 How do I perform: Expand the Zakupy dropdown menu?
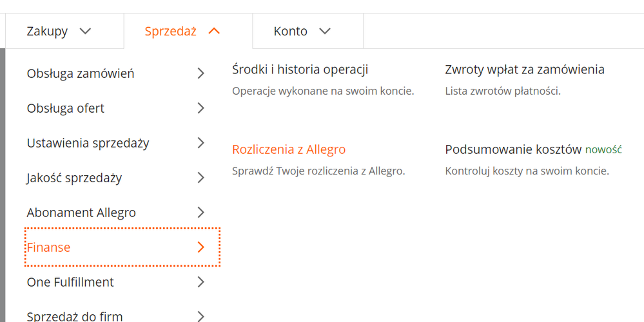[x=59, y=31]
